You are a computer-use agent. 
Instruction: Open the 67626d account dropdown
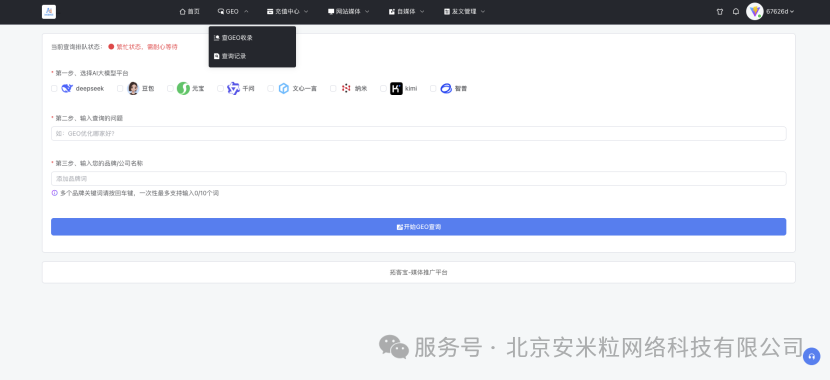pyautogui.click(x=780, y=12)
